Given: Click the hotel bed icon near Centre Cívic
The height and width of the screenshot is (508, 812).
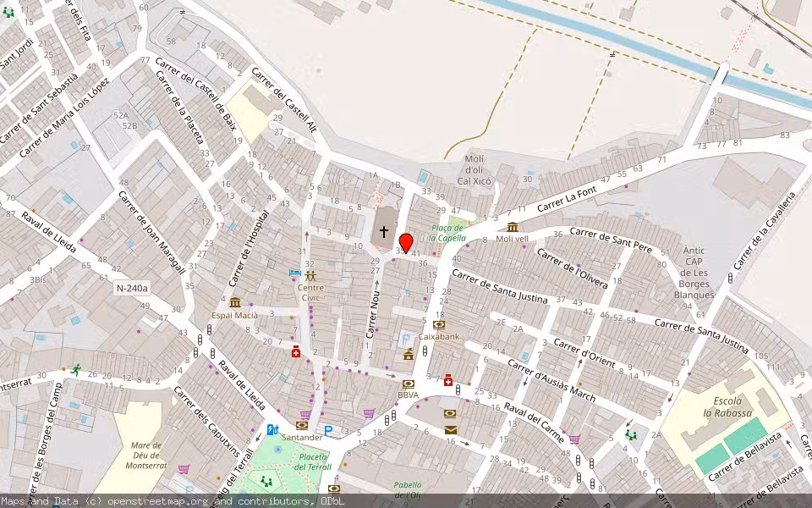Looking at the screenshot, I should (x=294, y=272).
